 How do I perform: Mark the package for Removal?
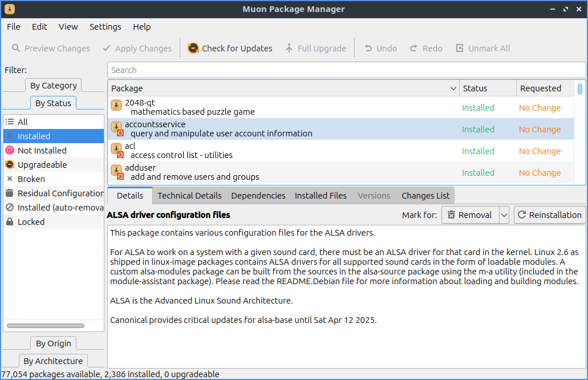coord(470,215)
